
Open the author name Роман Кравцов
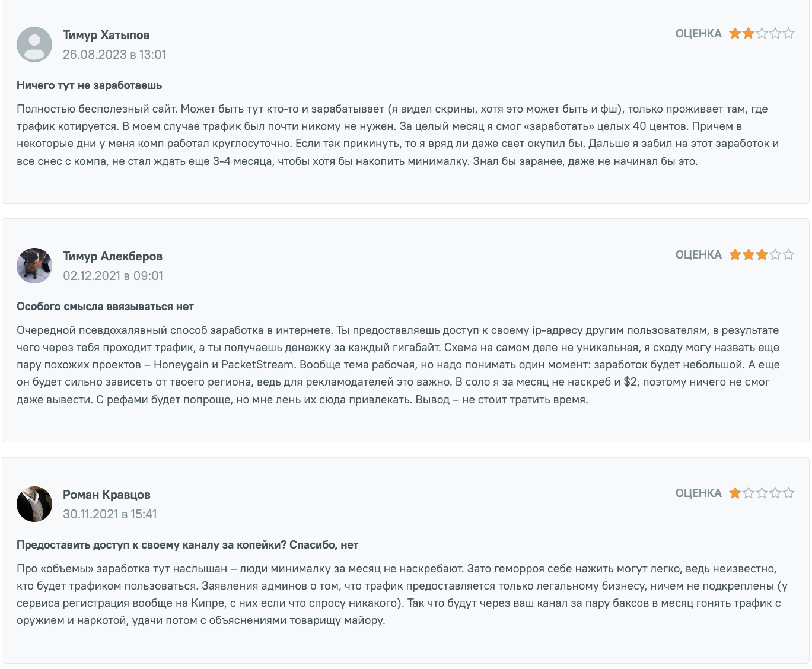[107, 495]
